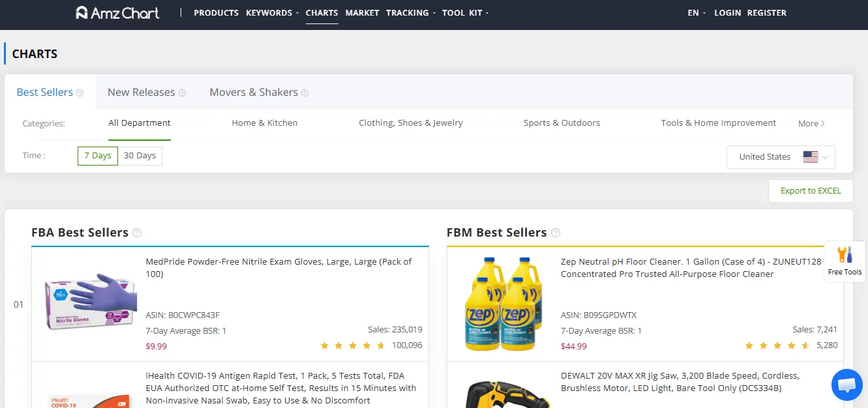Switch to the Movers & Shakers tab
The image size is (868, 408).
253,92
